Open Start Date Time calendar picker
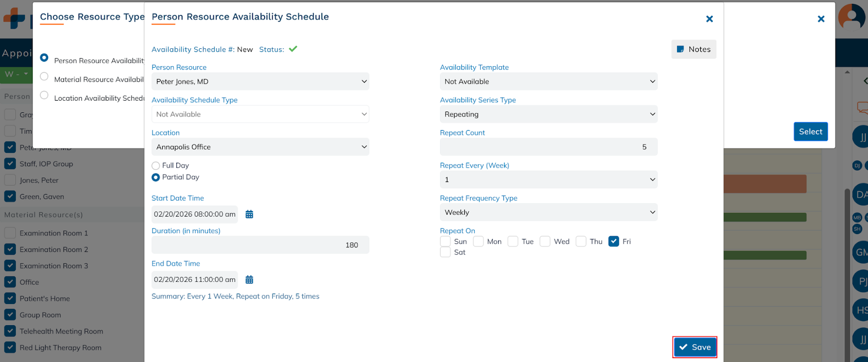Viewport: 868px width, 362px height. pos(250,215)
